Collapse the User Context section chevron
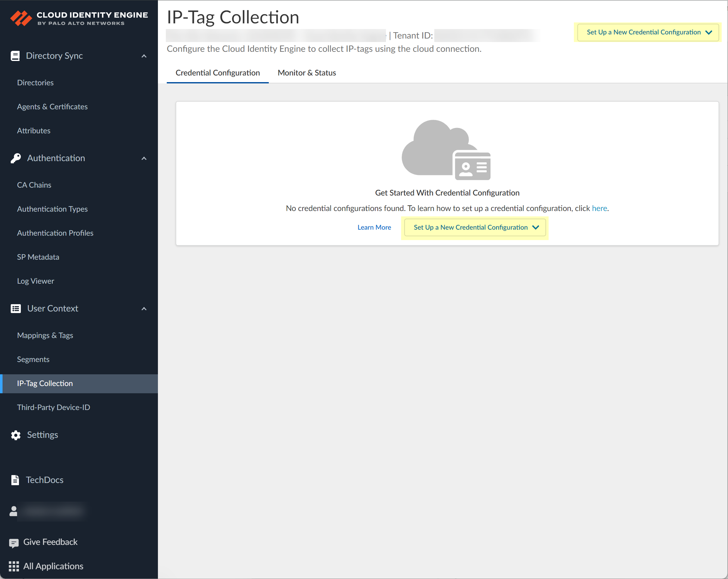The height and width of the screenshot is (579, 728). pyautogui.click(x=144, y=309)
